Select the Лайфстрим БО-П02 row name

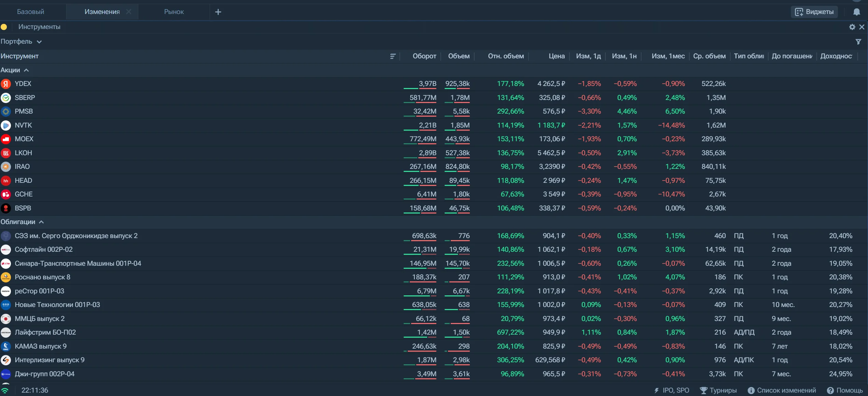(45, 333)
